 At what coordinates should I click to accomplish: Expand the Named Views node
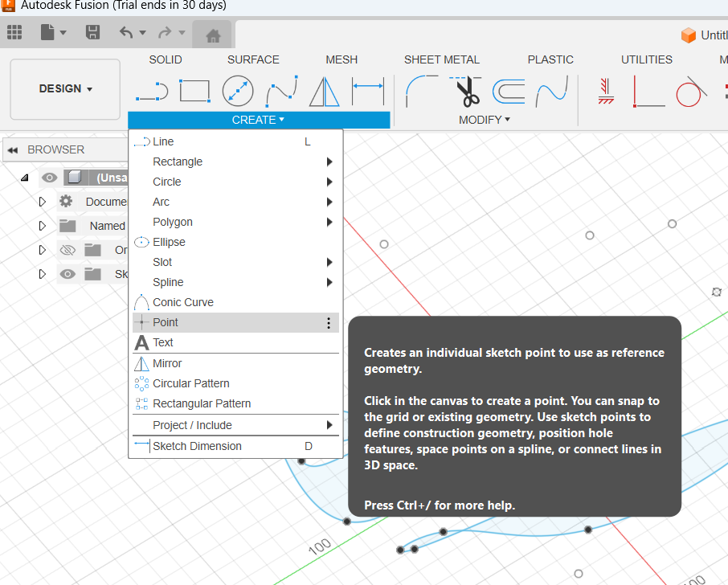[43, 226]
